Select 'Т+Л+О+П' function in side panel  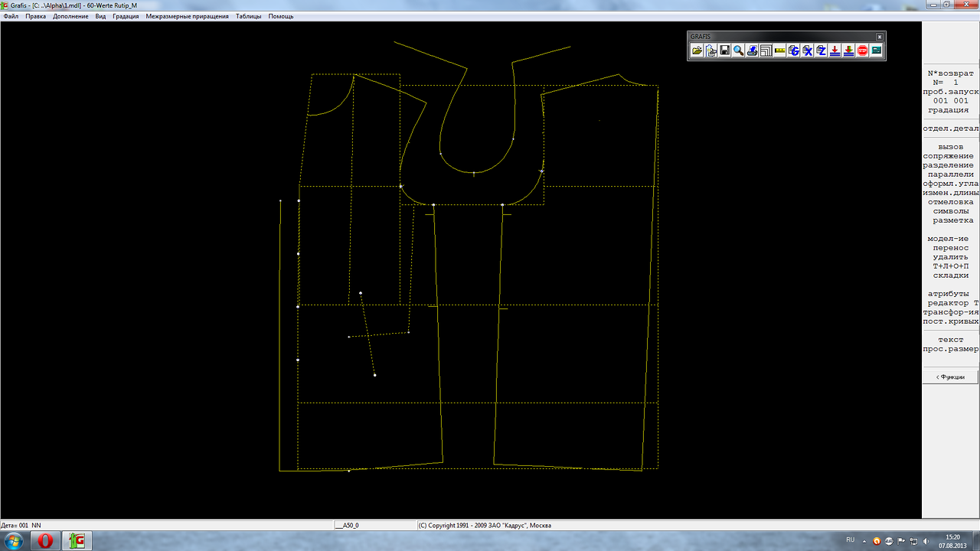coord(951,266)
